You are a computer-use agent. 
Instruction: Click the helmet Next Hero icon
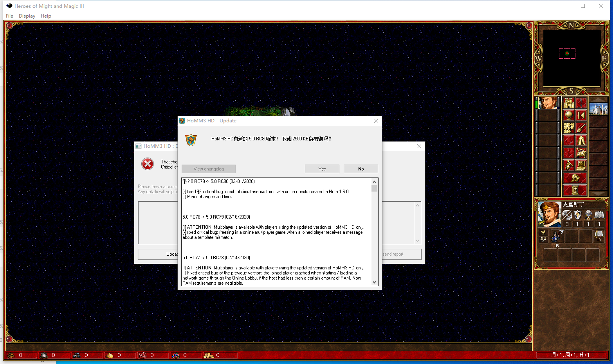[x=575, y=178]
